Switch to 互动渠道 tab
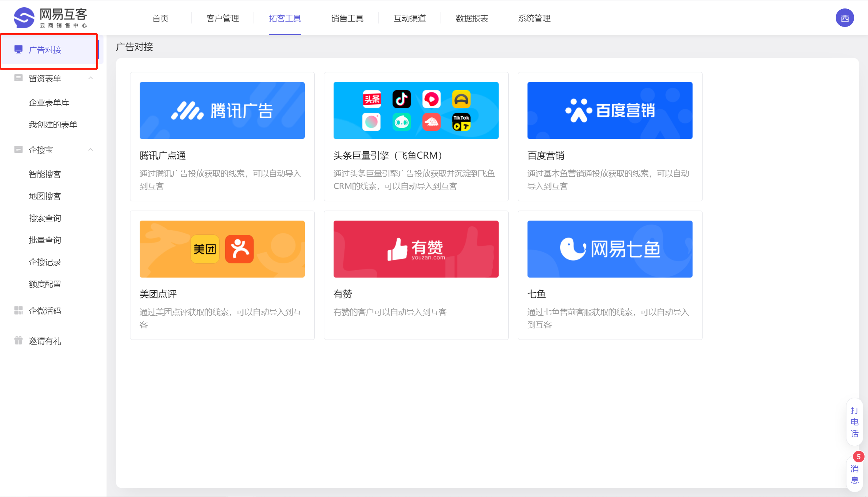 (x=410, y=18)
